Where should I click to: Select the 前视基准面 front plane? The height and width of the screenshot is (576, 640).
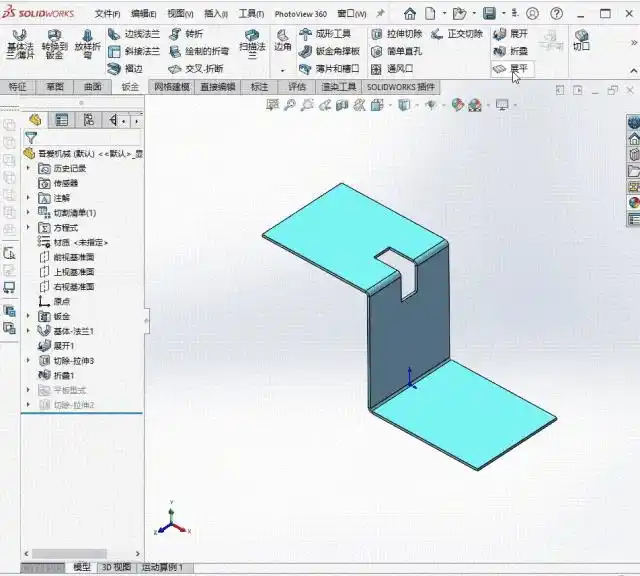67,257
